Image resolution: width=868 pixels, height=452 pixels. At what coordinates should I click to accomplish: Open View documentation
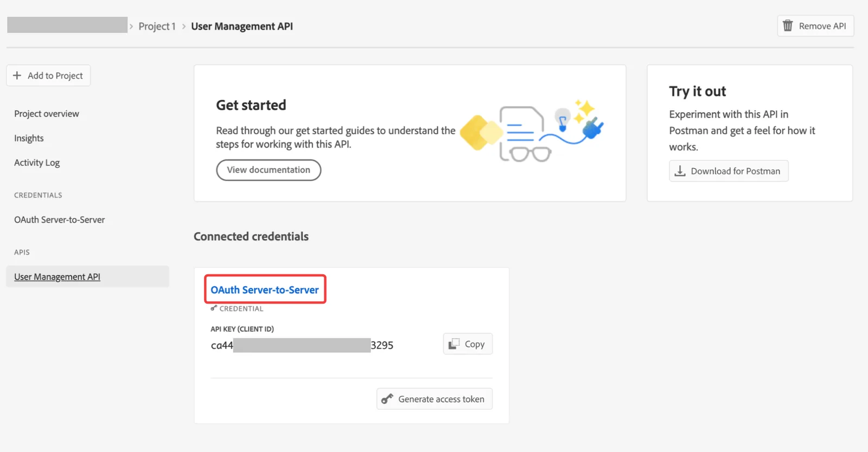tap(269, 170)
